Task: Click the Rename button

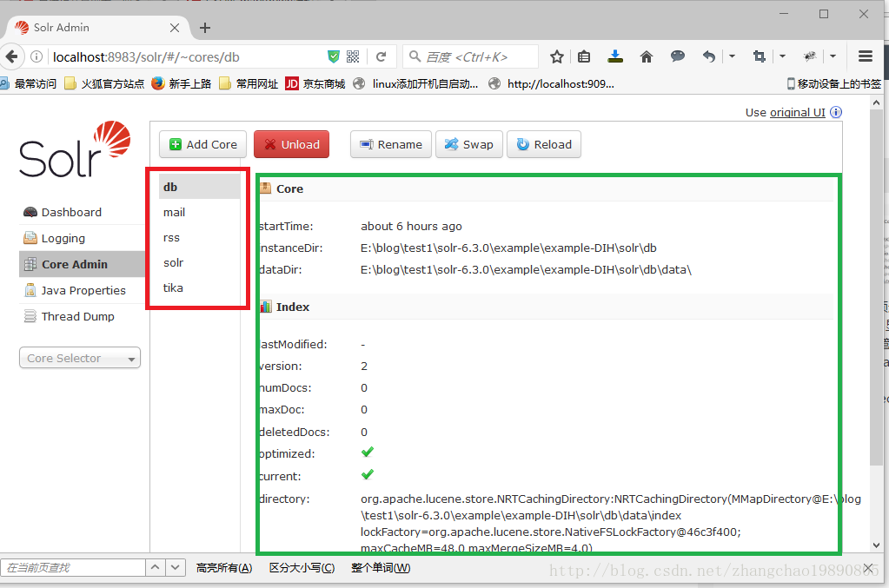Action: [391, 144]
